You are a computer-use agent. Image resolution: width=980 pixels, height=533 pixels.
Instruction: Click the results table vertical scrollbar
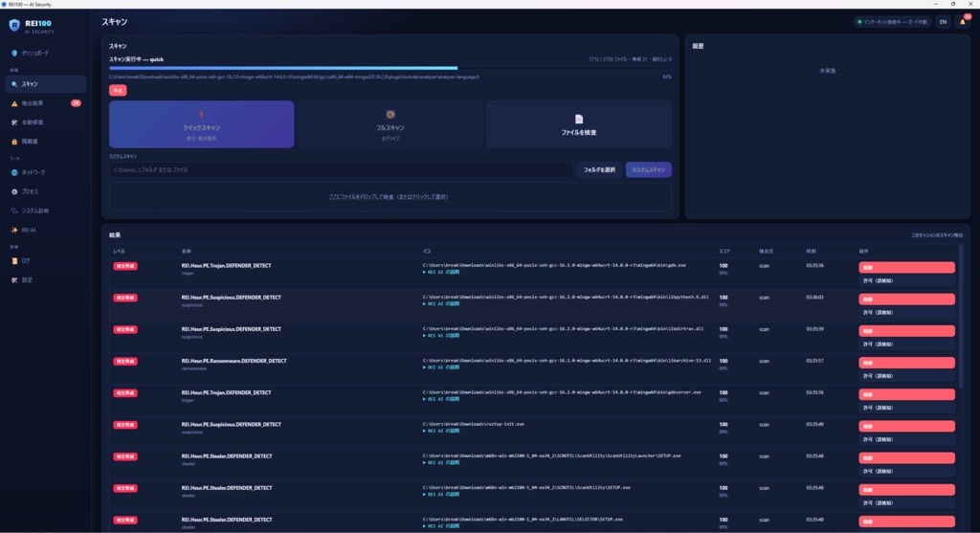tap(961, 316)
